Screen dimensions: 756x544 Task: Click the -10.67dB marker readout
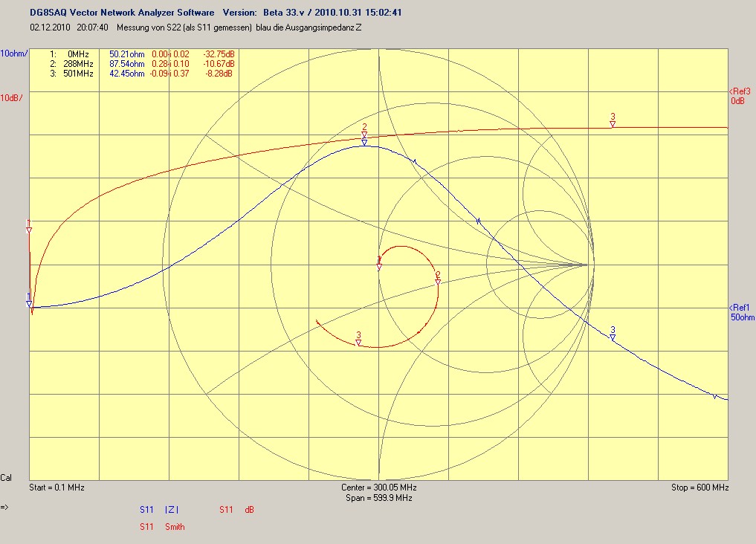[x=219, y=64]
